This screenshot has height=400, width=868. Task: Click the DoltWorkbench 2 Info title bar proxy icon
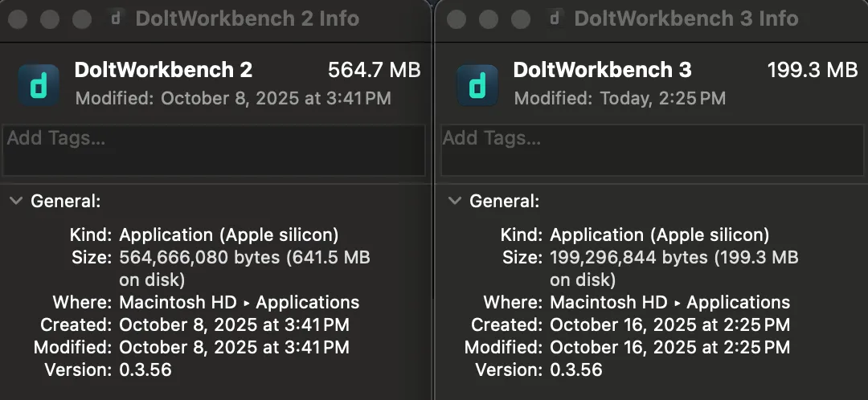(x=117, y=18)
